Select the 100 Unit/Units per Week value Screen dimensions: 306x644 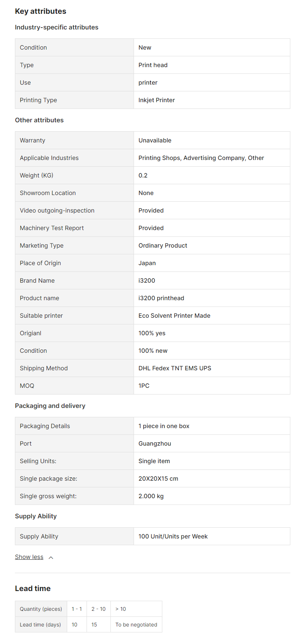pos(173,536)
